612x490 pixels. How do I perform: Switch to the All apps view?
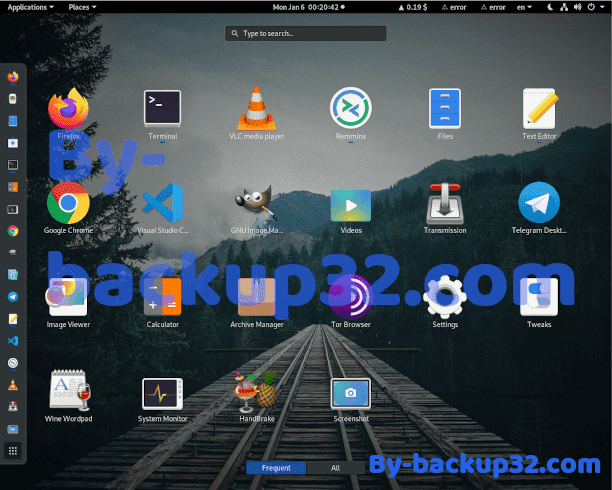pyautogui.click(x=335, y=468)
